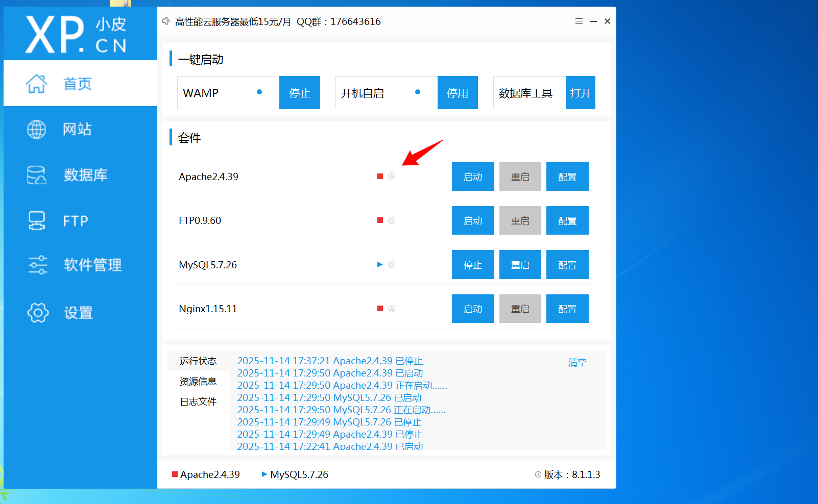Go to 数据库 in sidebar
The image size is (818, 504).
pos(86,175)
